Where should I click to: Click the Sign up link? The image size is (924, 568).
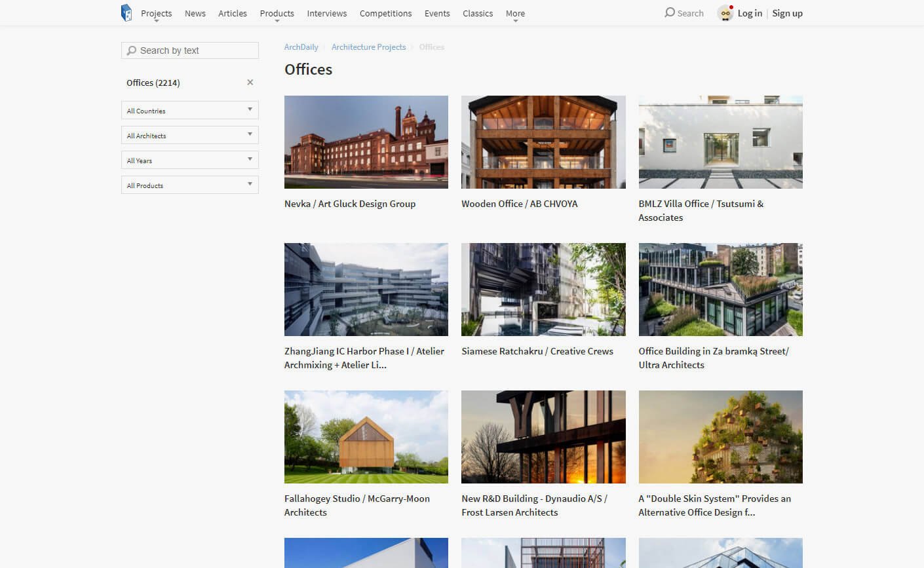coord(787,12)
